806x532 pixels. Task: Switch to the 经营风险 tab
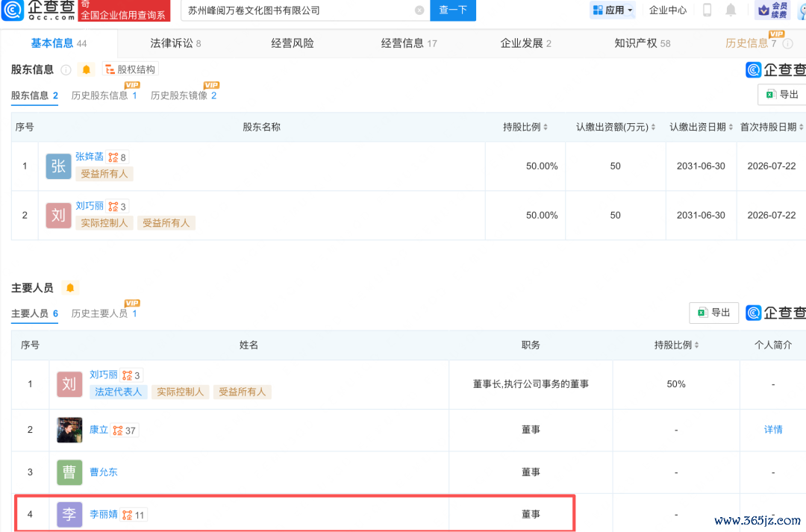293,44
